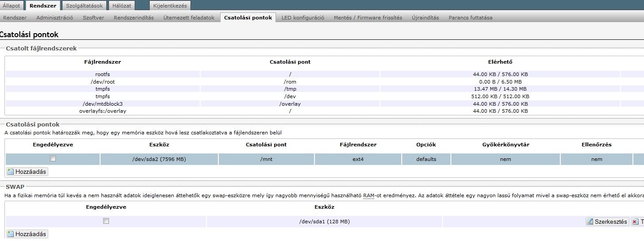Enable the /dev/sda1 swap checkbox
Viewport: 644px width, 241px height.
(106, 221)
